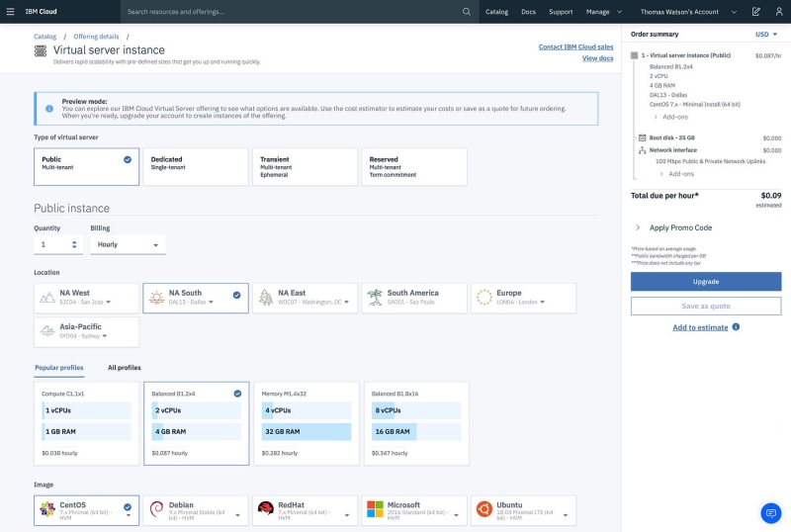Go to Catalog breadcrumb
791x532 pixels.
[x=44, y=37]
